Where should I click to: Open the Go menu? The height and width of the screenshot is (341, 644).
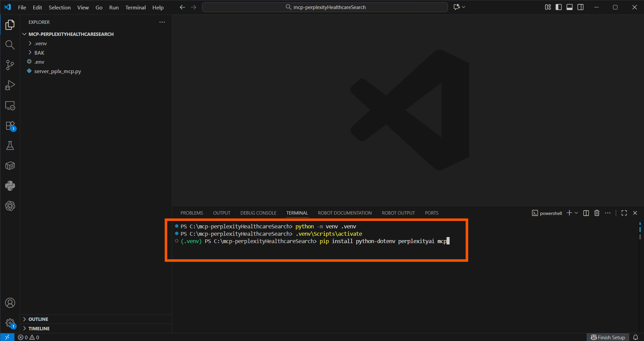point(99,7)
